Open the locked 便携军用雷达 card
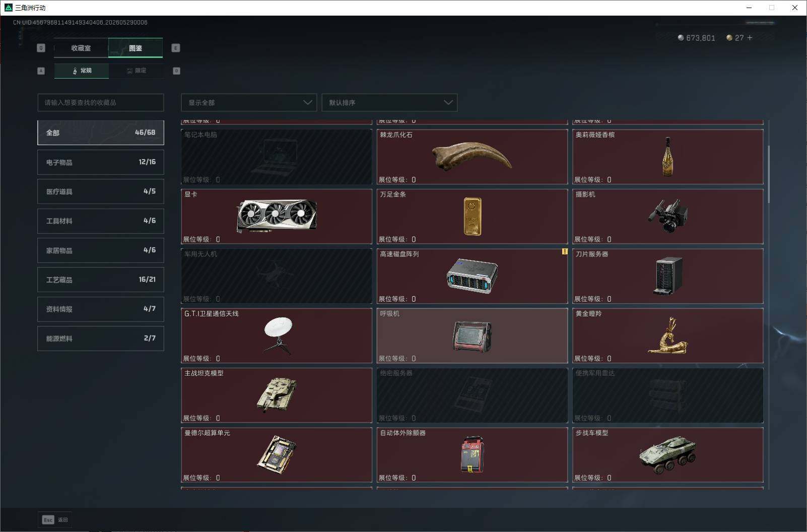The image size is (807, 532). [667, 395]
